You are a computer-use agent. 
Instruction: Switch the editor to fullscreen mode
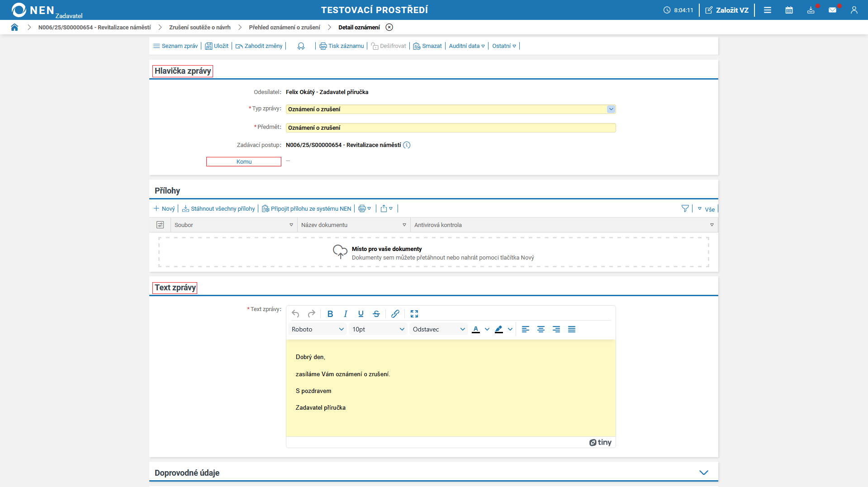click(414, 314)
